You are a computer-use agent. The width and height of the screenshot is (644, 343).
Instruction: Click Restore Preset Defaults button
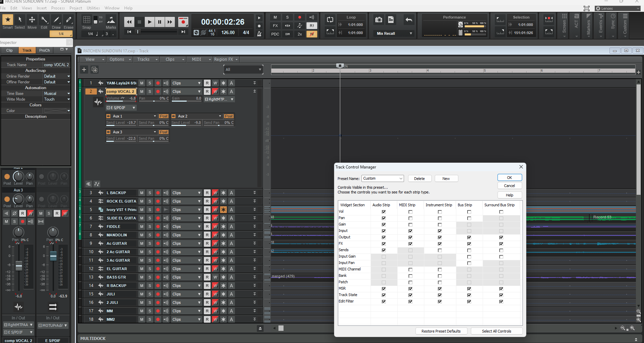[441, 331]
